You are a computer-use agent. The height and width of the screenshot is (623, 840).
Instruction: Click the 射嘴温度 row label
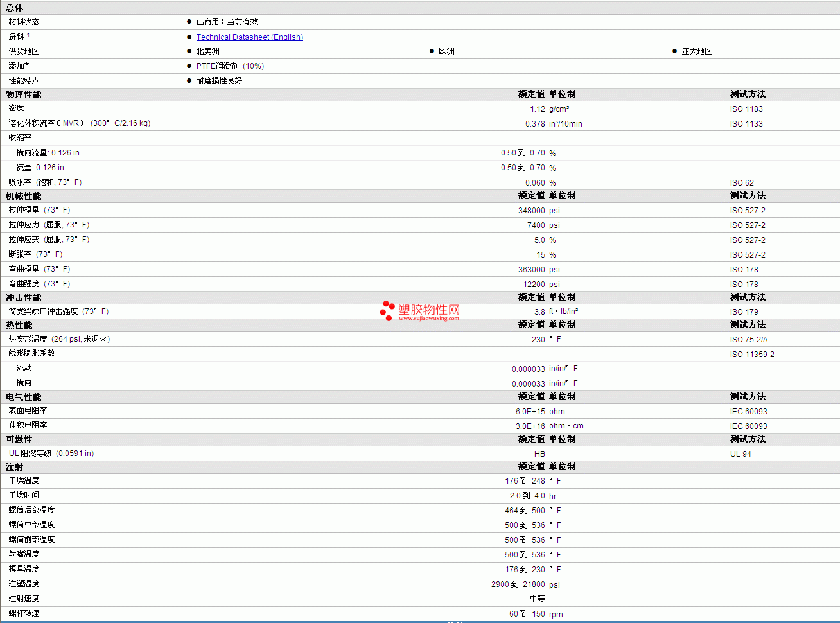coord(24,554)
